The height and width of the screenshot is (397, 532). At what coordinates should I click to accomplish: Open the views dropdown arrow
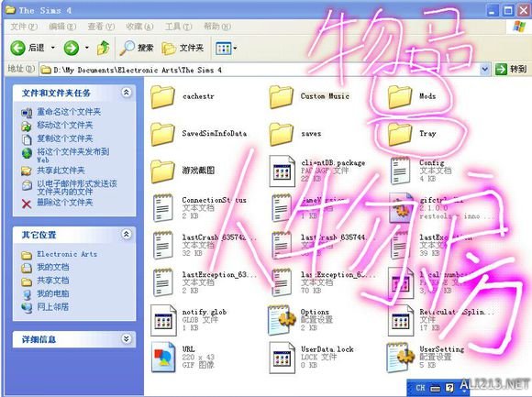[x=235, y=49]
